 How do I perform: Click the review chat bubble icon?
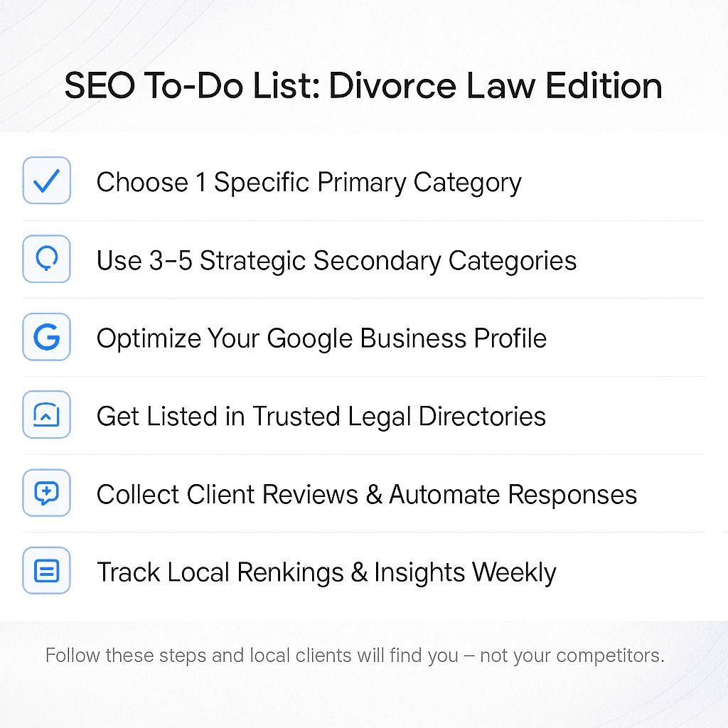[46, 493]
